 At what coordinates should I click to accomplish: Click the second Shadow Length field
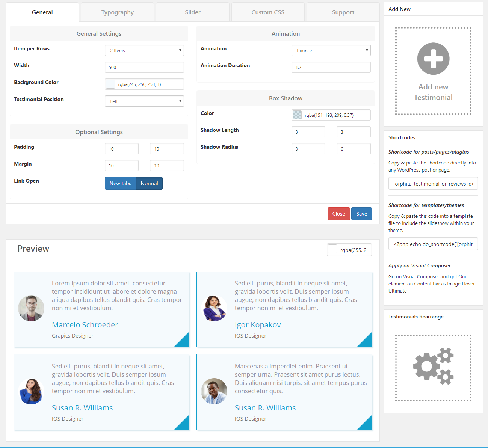click(354, 132)
